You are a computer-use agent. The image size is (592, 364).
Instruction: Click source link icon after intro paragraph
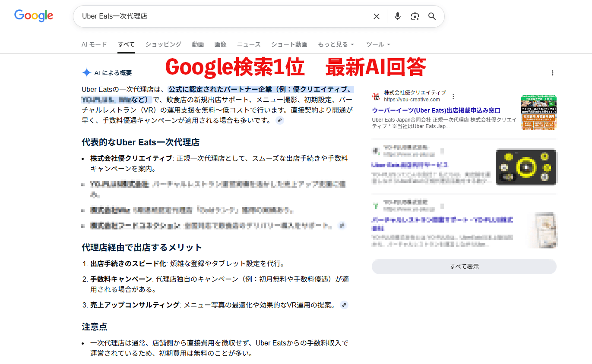pos(280,121)
